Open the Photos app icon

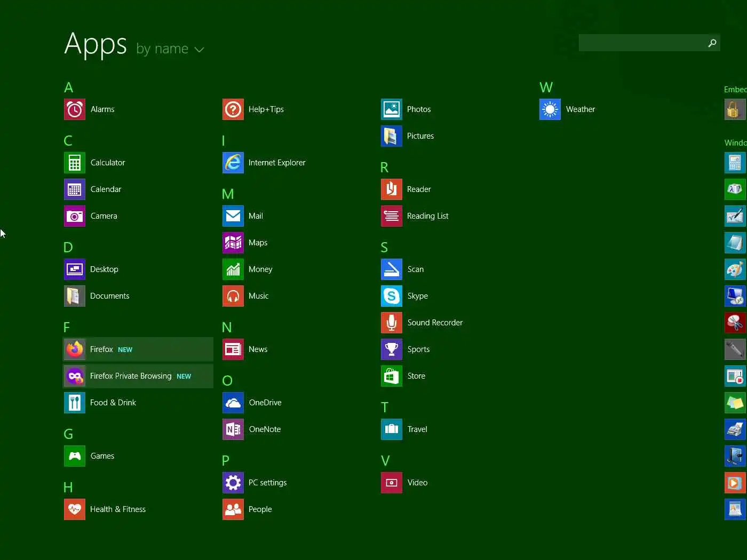click(392, 109)
